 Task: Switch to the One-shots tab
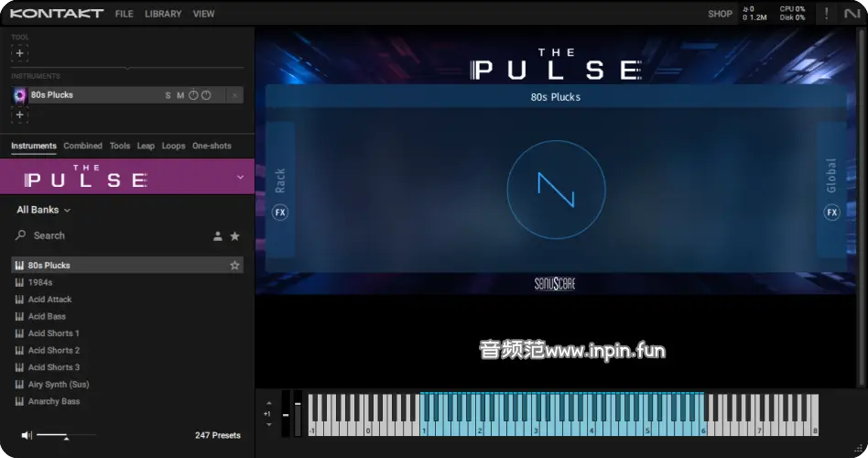pyautogui.click(x=212, y=146)
